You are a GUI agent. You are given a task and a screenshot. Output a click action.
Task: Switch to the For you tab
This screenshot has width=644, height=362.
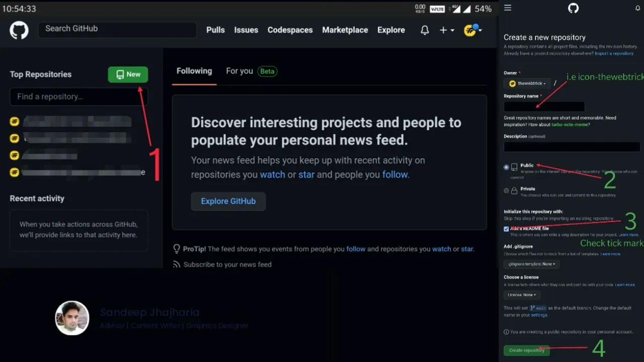pyautogui.click(x=239, y=71)
